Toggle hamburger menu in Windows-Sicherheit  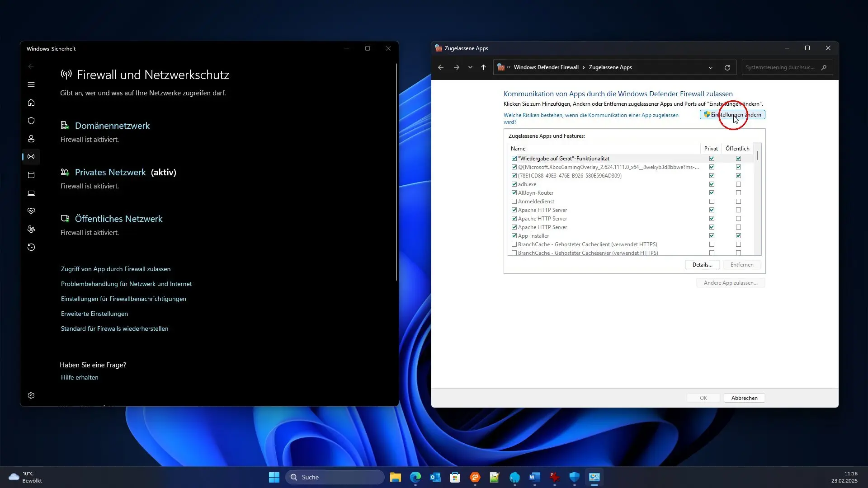pos(31,84)
